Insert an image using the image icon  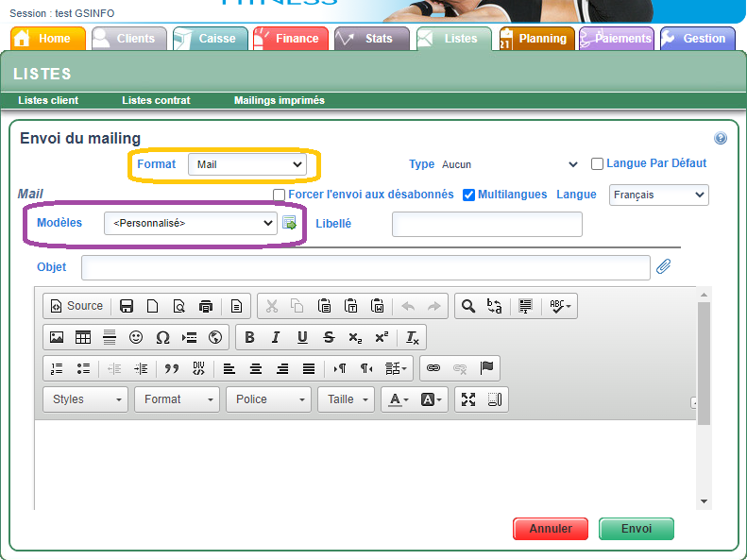pos(57,337)
